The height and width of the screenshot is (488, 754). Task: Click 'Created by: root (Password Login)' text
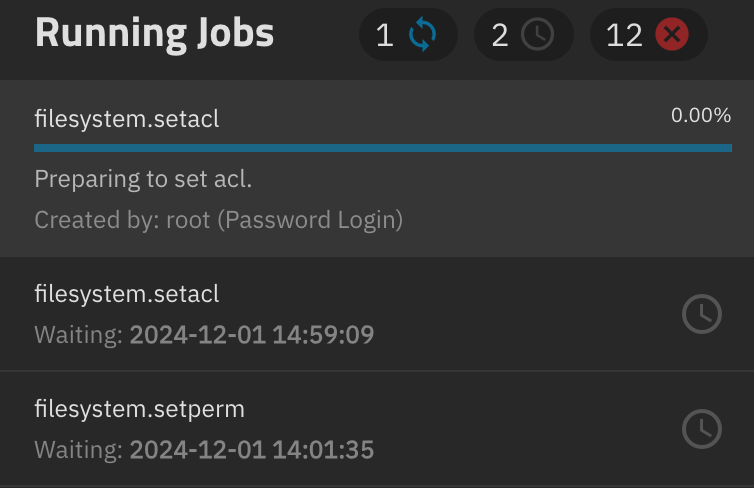point(219,220)
